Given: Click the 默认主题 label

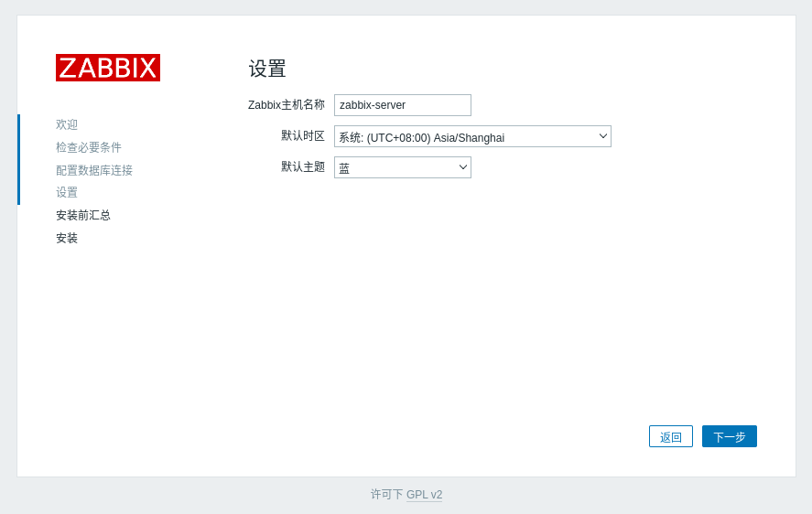Looking at the screenshot, I should [x=303, y=166].
